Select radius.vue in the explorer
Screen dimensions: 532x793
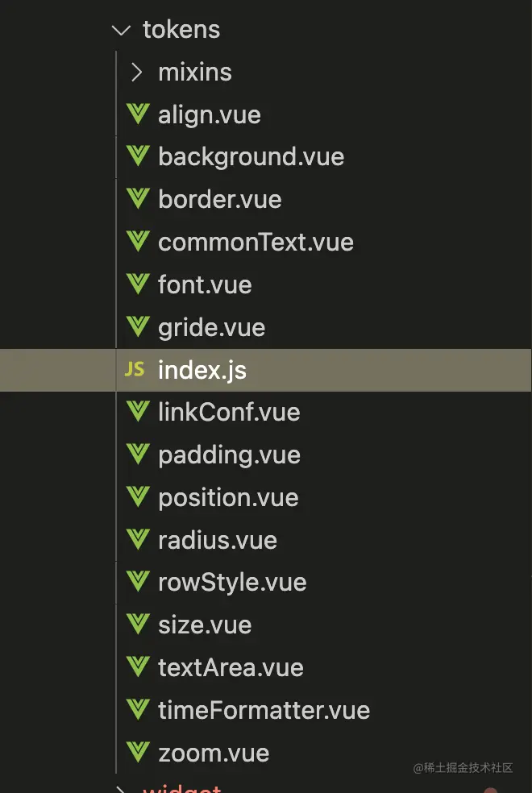218,540
